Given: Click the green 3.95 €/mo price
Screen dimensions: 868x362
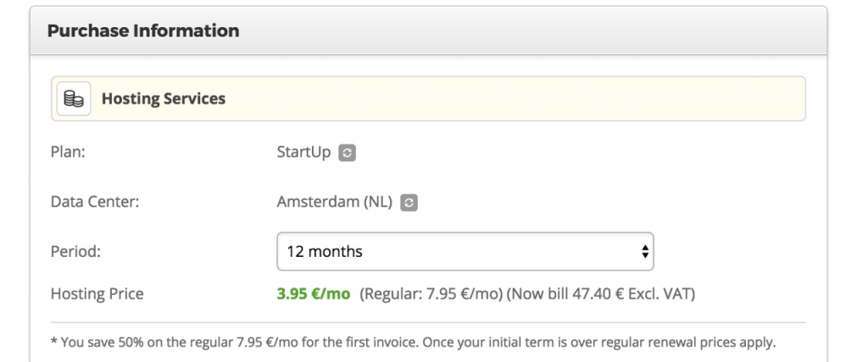Looking at the screenshot, I should [x=313, y=294].
